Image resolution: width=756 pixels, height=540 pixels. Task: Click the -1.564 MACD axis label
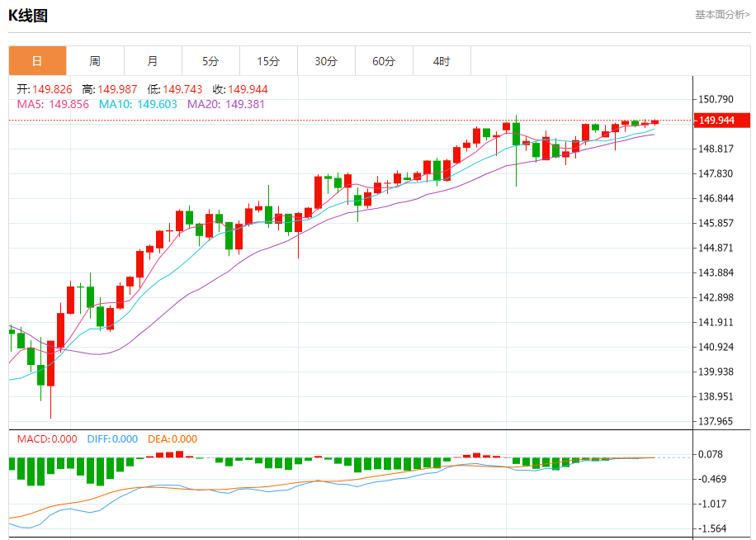tap(712, 529)
